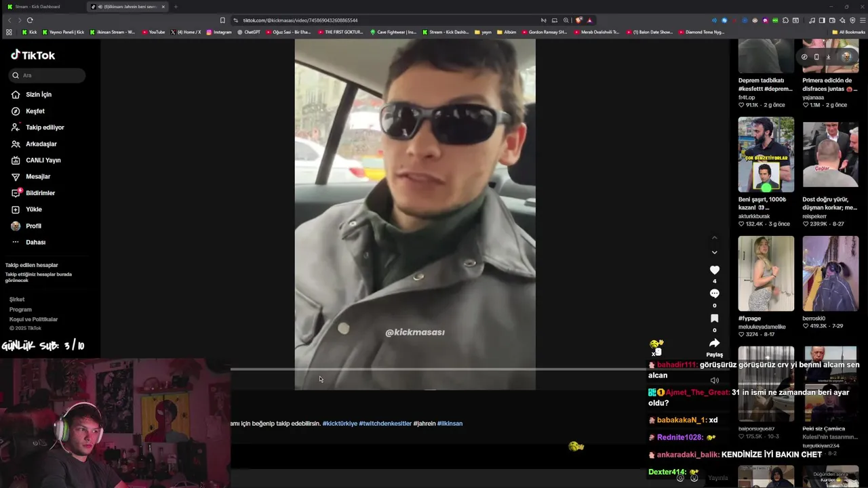
Task: Focus the TikTok Ara search field
Action: (47, 75)
